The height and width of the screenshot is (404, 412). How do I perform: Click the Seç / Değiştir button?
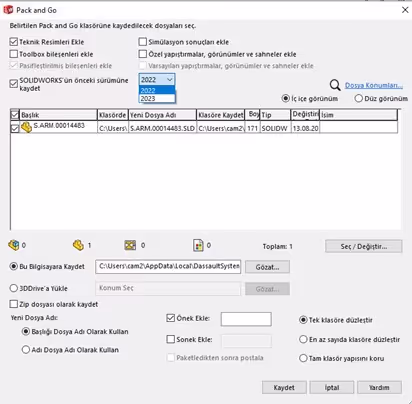[364, 246]
